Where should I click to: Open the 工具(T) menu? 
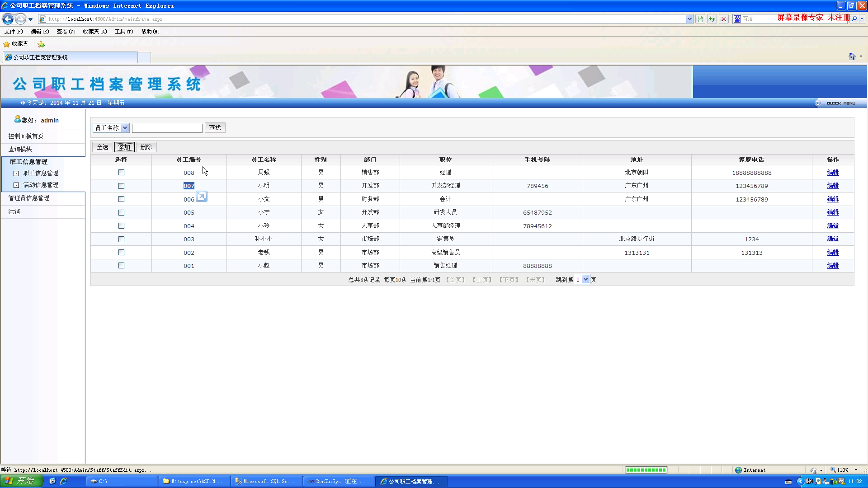(x=124, y=32)
